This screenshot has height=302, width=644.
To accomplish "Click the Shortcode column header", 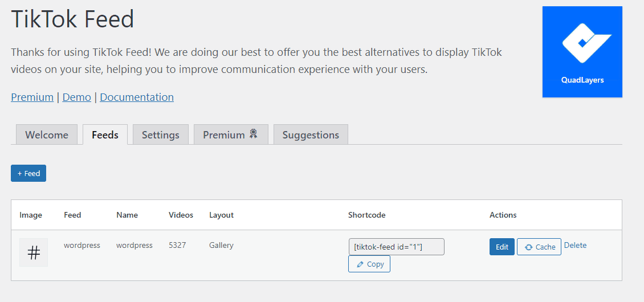I will point(367,215).
